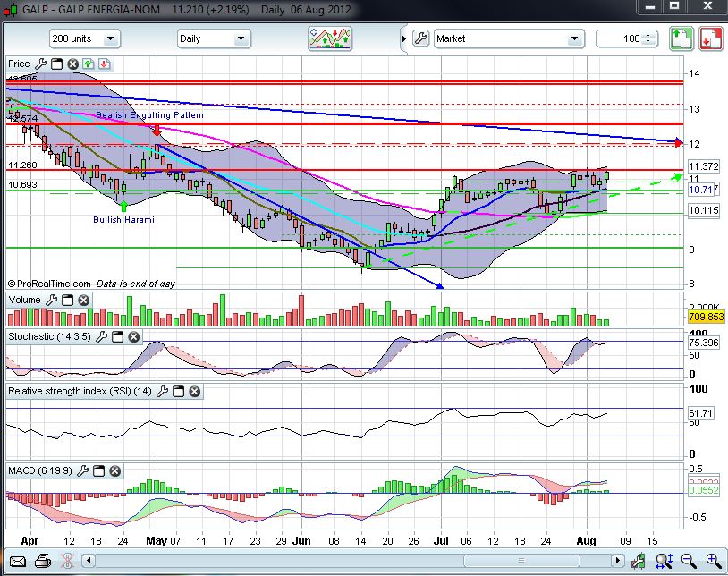
Task: Open the 200 units dropdown
Action: pos(84,38)
